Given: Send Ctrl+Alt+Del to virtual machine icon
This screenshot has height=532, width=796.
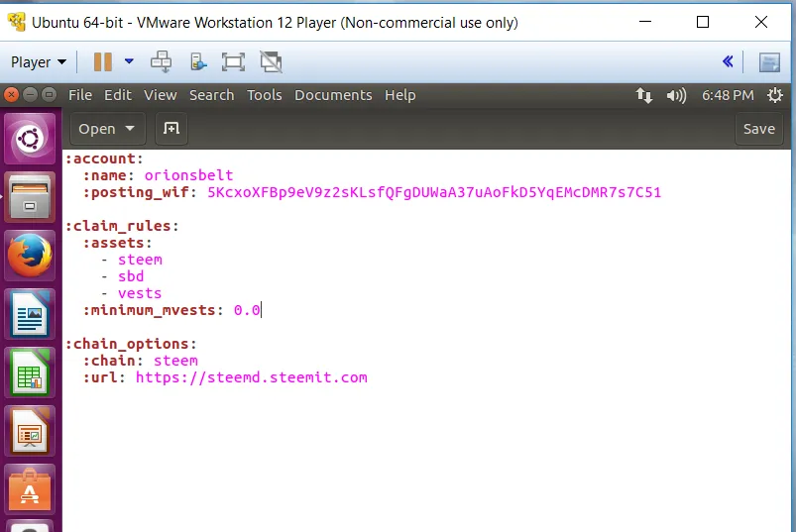Looking at the screenshot, I should (x=162, y=61).
